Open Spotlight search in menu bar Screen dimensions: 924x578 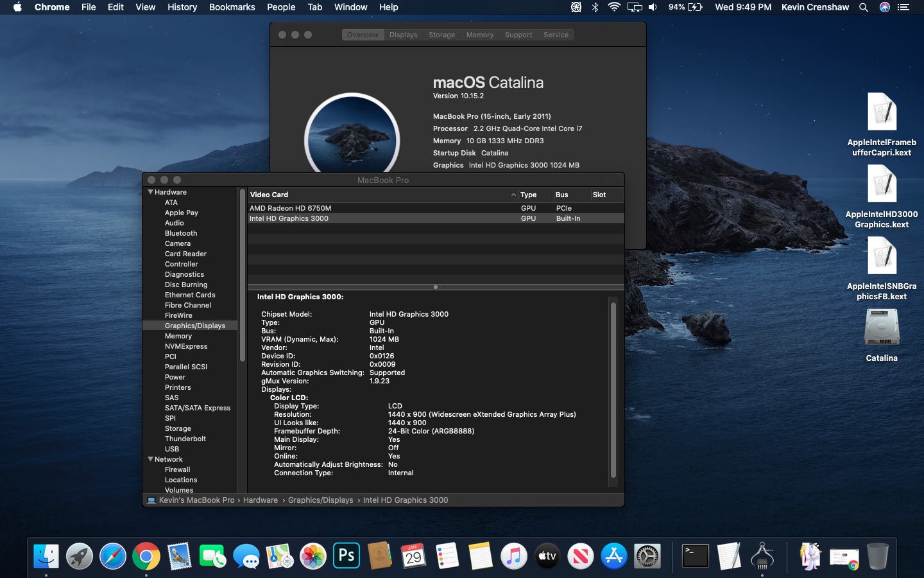point(864,7)
